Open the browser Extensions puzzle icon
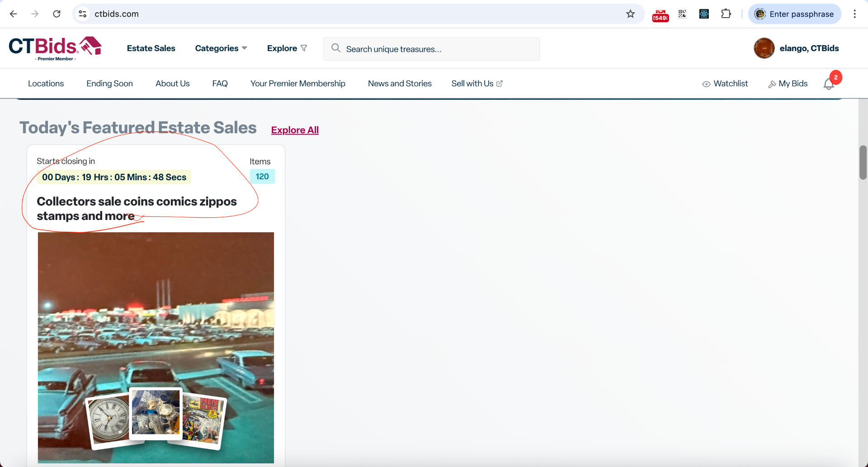 click(x=726, y=14)
